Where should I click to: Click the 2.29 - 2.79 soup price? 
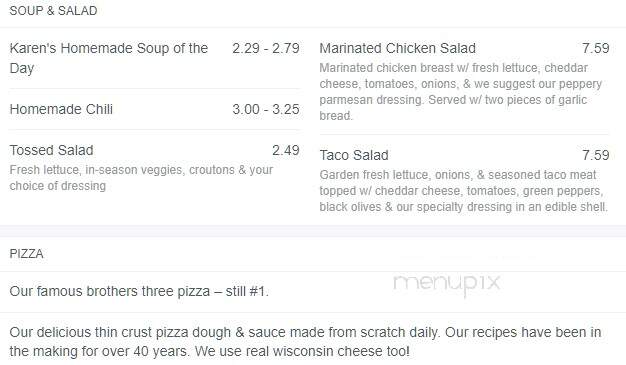point(266,48)
